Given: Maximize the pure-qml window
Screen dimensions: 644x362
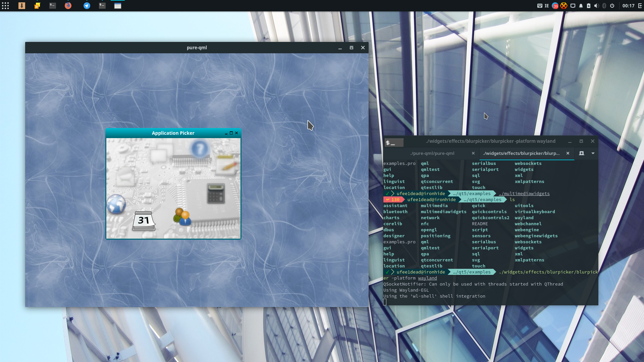Looking at the screenshot, I should (352, 48).
